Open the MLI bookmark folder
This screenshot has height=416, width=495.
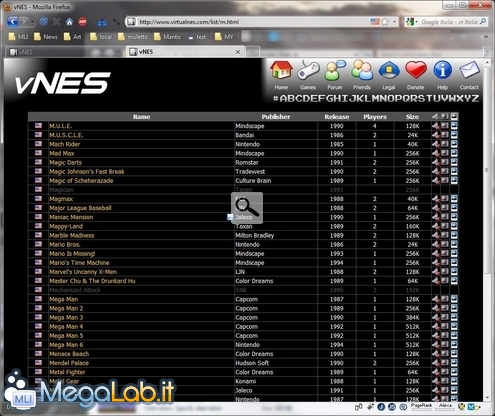click(19, 37)
